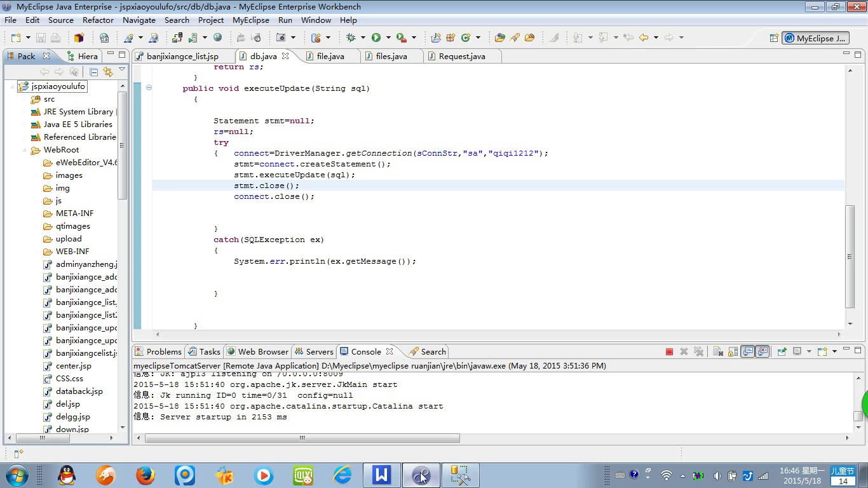Click the Open Task toolbar icon
The image size is (868, 488).
pos(529,37)
